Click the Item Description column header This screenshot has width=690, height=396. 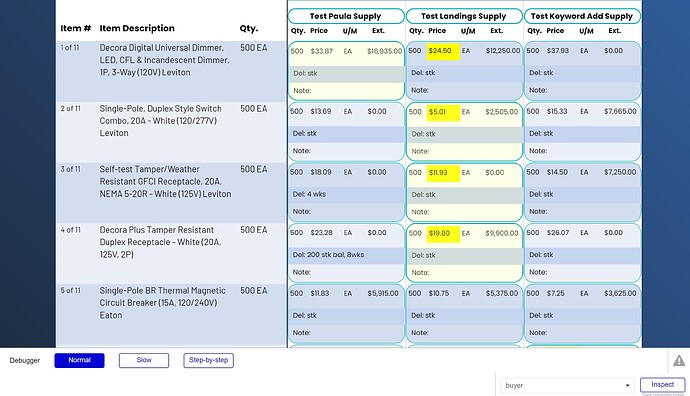[137, 28]
